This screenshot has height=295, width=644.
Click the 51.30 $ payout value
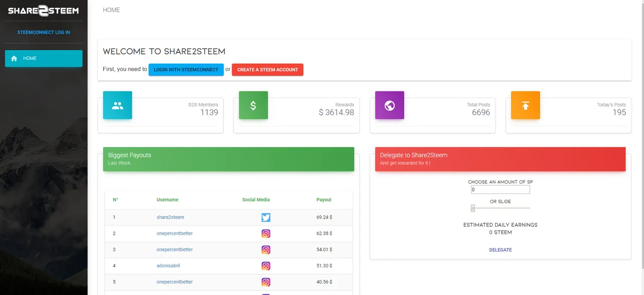(324, 266)
